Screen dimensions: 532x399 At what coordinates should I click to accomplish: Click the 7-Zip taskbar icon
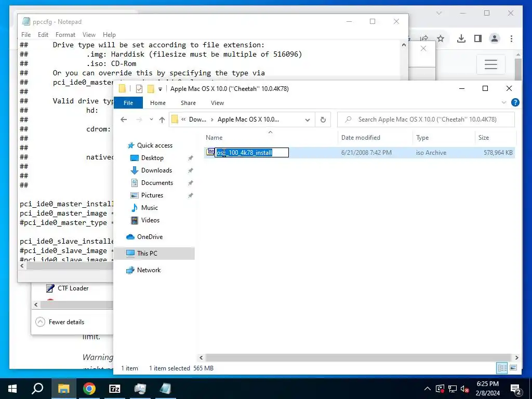point(115,389)
